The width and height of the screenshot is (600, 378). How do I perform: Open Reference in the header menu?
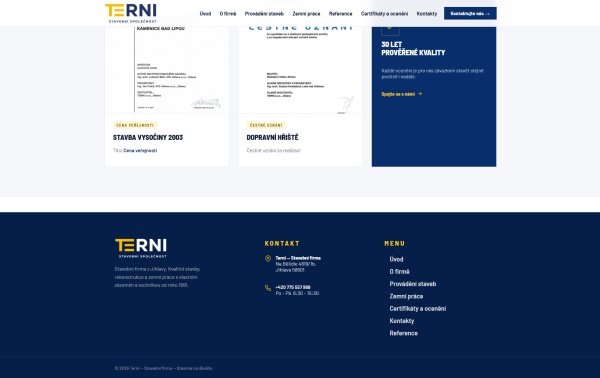[x=340, y=13]
